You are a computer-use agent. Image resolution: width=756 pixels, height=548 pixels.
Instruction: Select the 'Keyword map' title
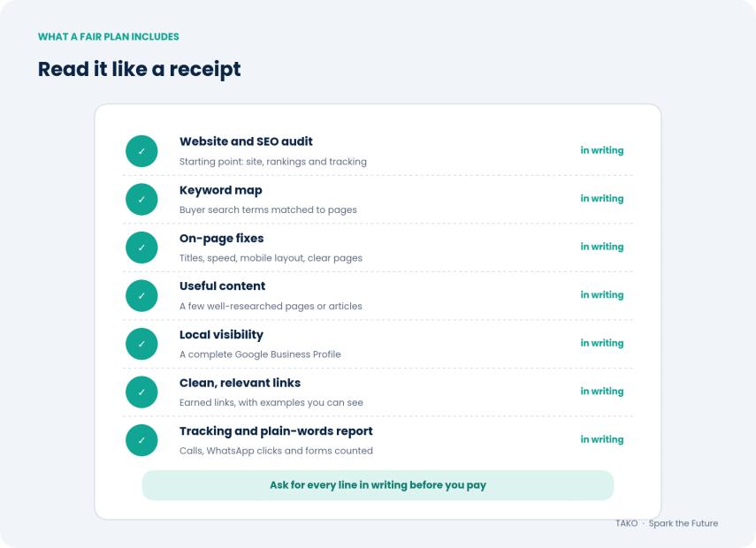tap(221, 190)
